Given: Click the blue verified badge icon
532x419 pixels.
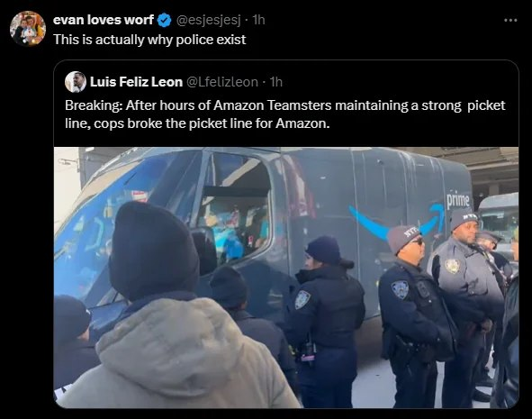Looking at the screenshot, I should click(x=165, y=21).
